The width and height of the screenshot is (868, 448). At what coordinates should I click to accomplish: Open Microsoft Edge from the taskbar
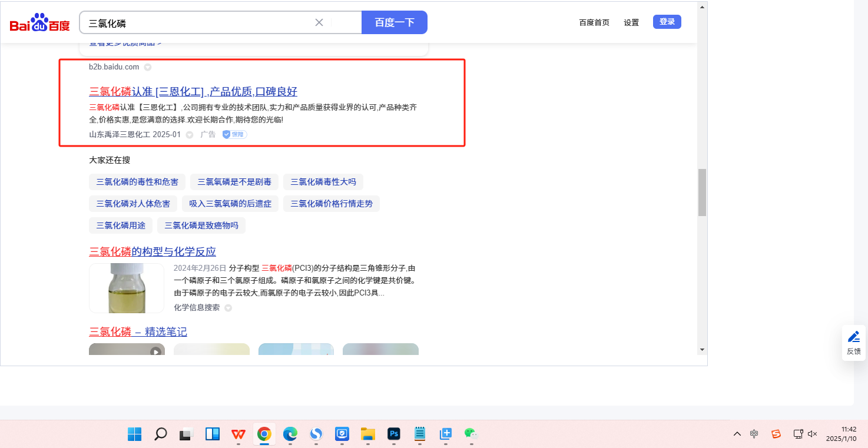pyautogui.click(x=290, y=434)
